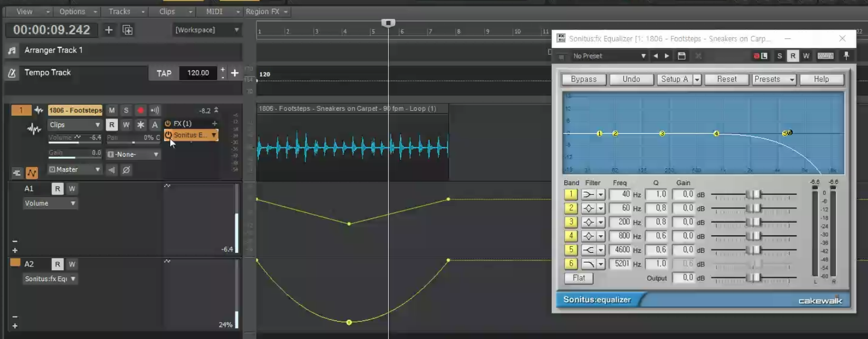Click the Tempo Track metronome icon
This screenshot has height=339, width=868.
coord(12,73)
